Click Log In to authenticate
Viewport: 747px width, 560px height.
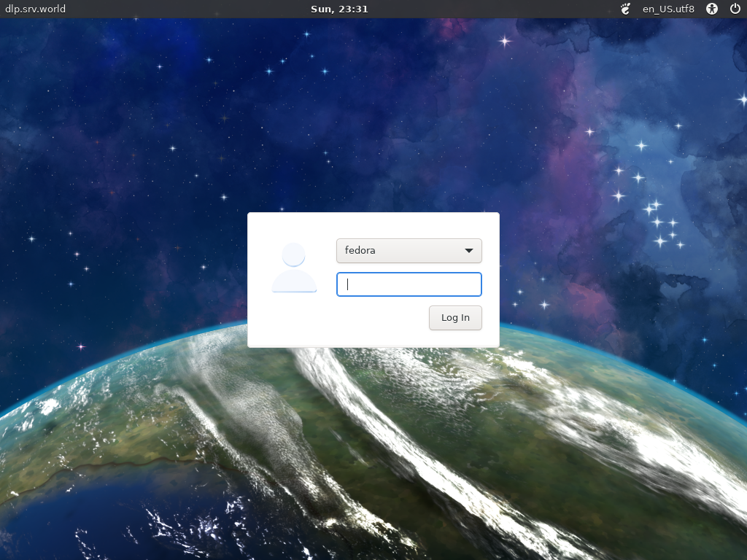pyautogui.click(x=455, y=317)
